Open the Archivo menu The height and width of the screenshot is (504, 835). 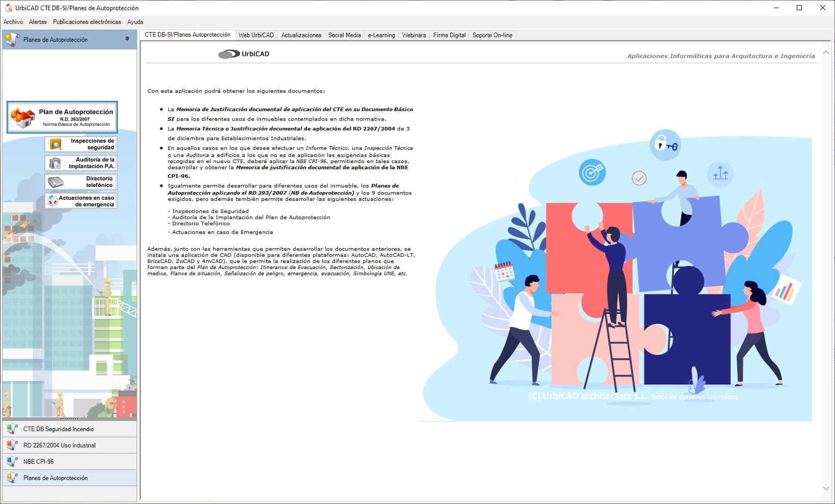(x=13, y=22)
